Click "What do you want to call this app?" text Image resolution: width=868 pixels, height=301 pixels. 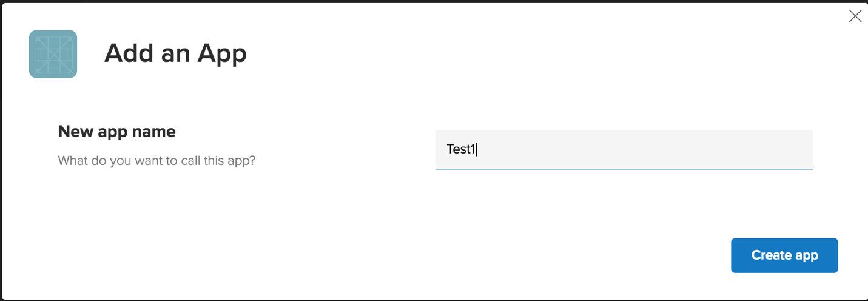[x=156, y=161]
